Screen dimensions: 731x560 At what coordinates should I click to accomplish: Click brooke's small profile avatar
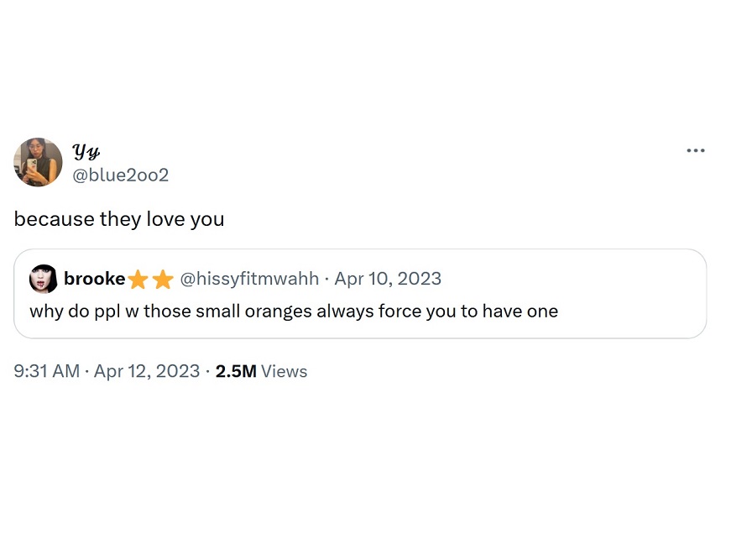pyautogui.click(x=44, y=279)
